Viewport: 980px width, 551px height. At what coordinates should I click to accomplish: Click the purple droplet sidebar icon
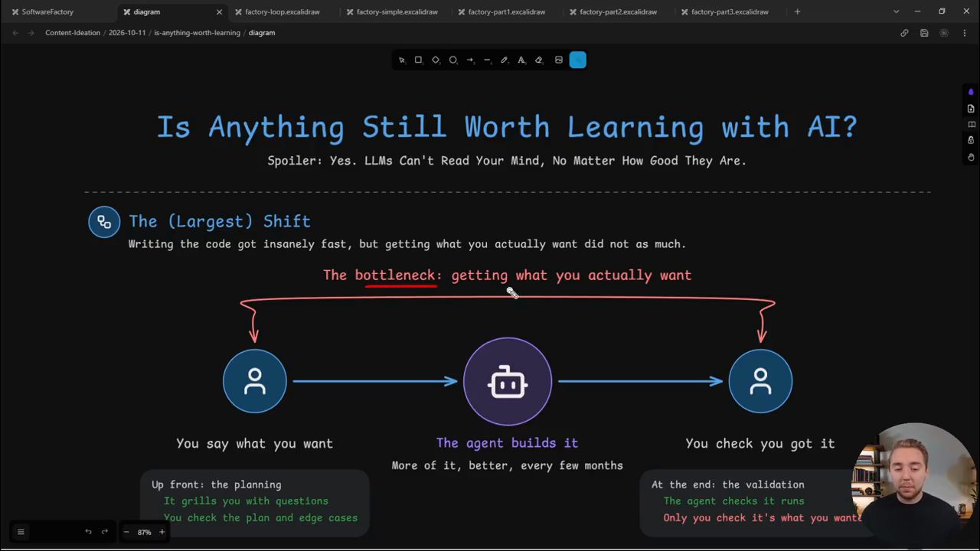tap(971, 92)
